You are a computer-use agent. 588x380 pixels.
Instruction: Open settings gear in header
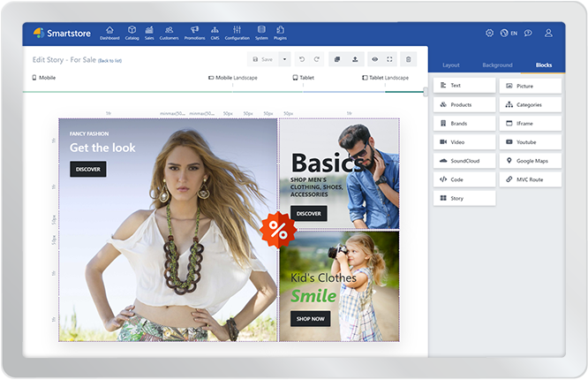[489, 33]
